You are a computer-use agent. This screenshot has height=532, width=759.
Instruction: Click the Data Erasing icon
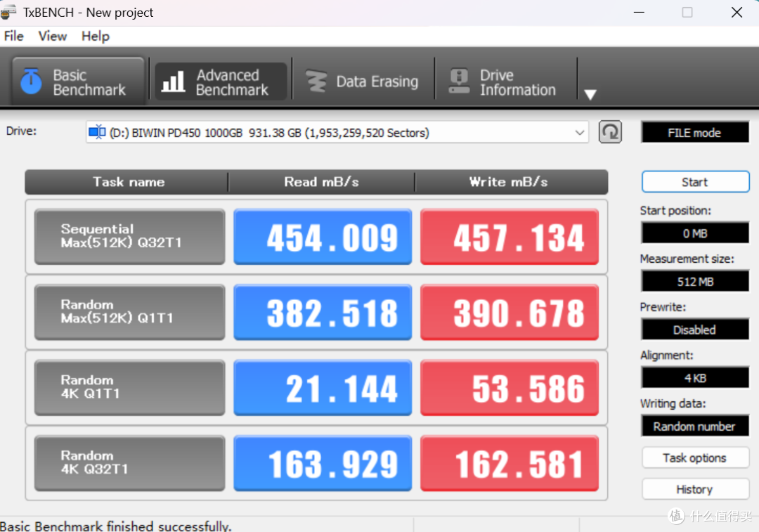[x=316, y=82]
